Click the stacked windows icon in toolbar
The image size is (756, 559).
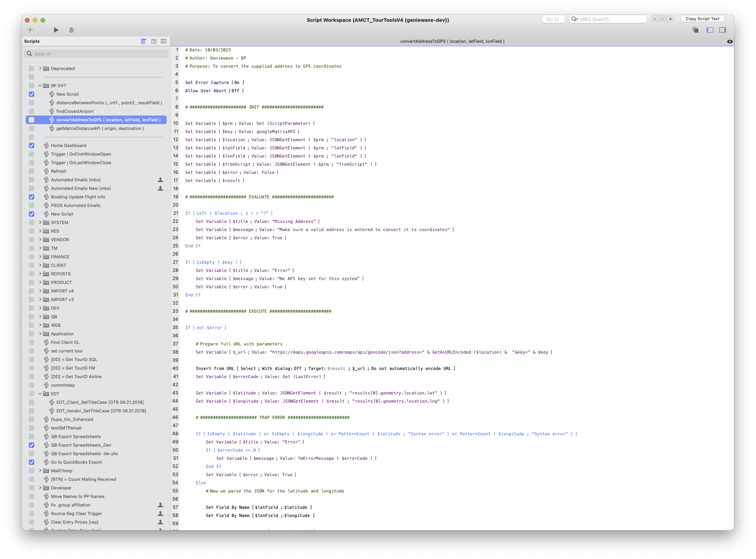696,30
